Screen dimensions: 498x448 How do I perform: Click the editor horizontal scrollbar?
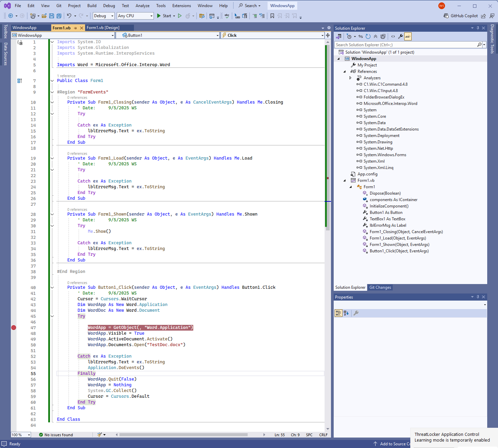pos(183,435)
